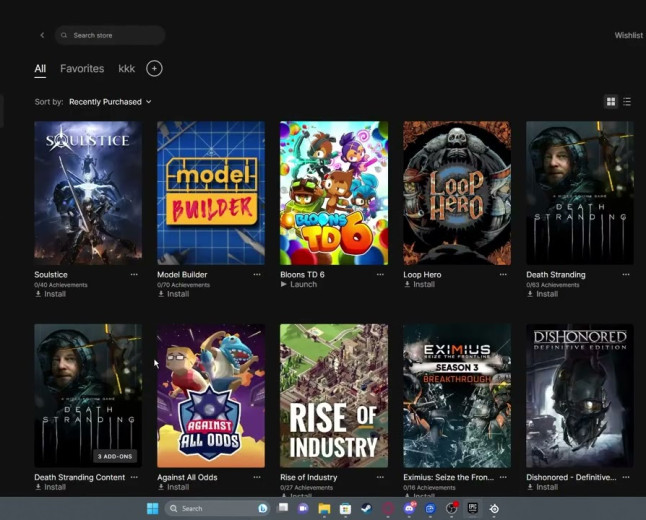Click the Loop Hero title text
The height and width of the screenshot is (520, 646).
422,275
